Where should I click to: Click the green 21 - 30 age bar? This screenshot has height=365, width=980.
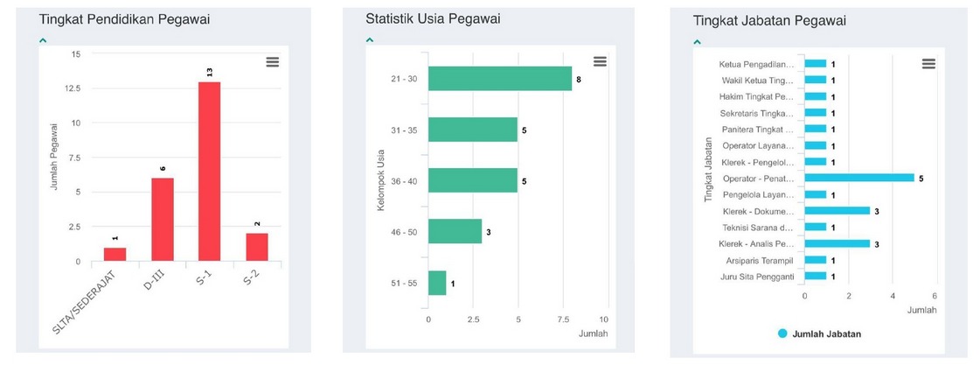499,79
